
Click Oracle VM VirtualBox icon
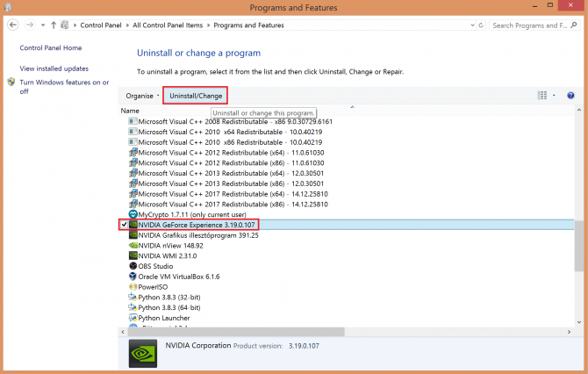tap(133, 277)
